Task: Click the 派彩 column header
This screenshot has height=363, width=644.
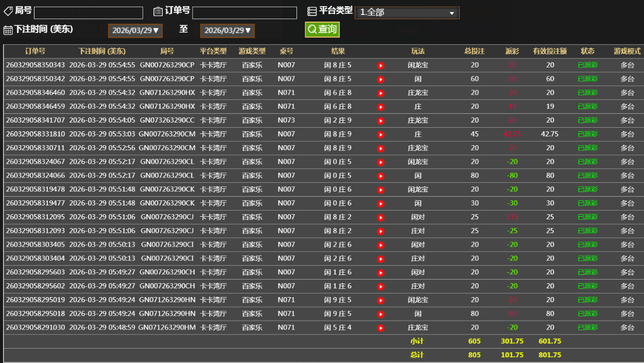Action: [x=512, y=51]
